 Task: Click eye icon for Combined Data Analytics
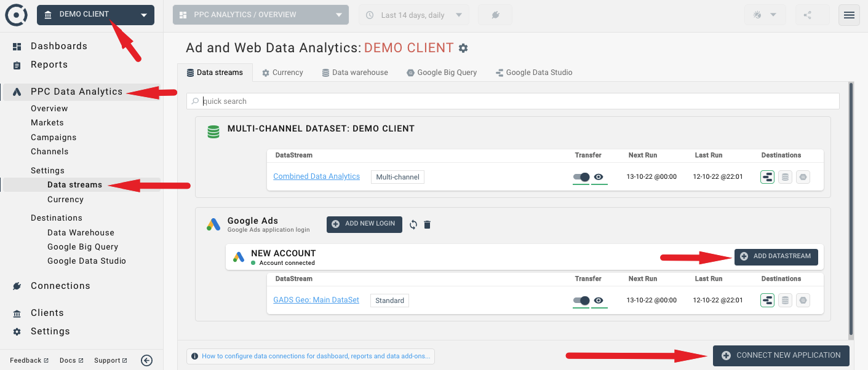(599, 177)
